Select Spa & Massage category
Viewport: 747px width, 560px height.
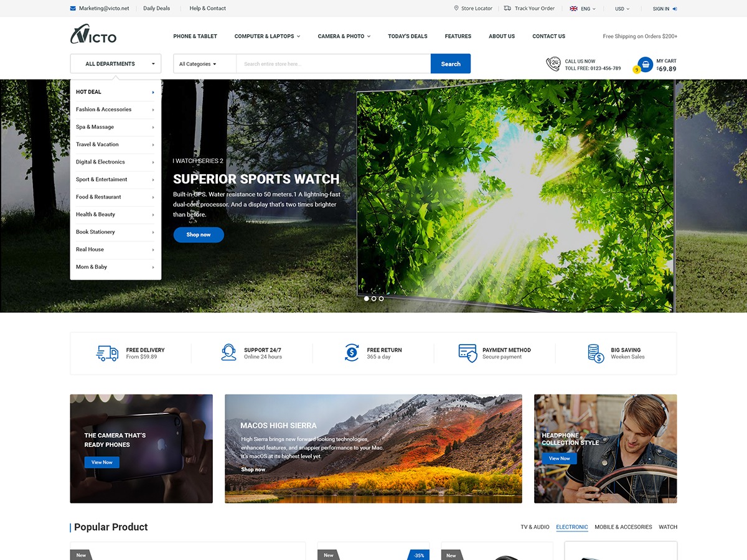click(95, 127)
